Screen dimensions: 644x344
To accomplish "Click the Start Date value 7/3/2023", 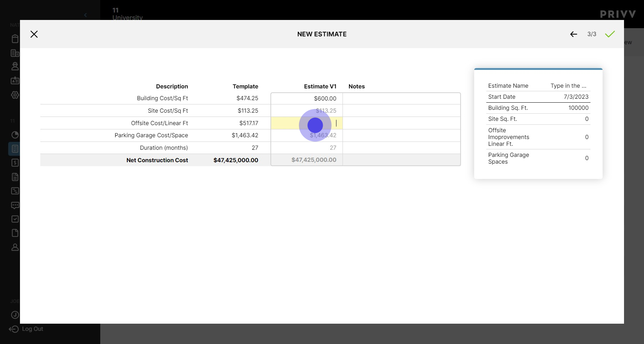I will coord(576,97).
